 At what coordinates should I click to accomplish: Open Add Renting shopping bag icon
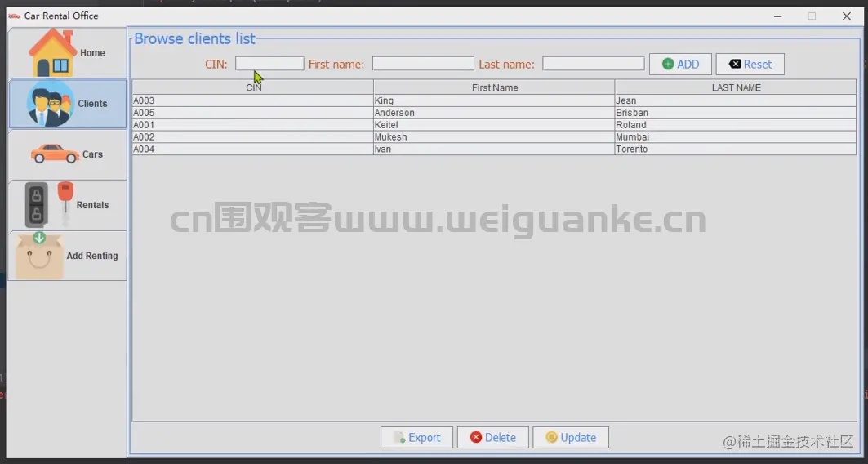[x=38, y=255]
